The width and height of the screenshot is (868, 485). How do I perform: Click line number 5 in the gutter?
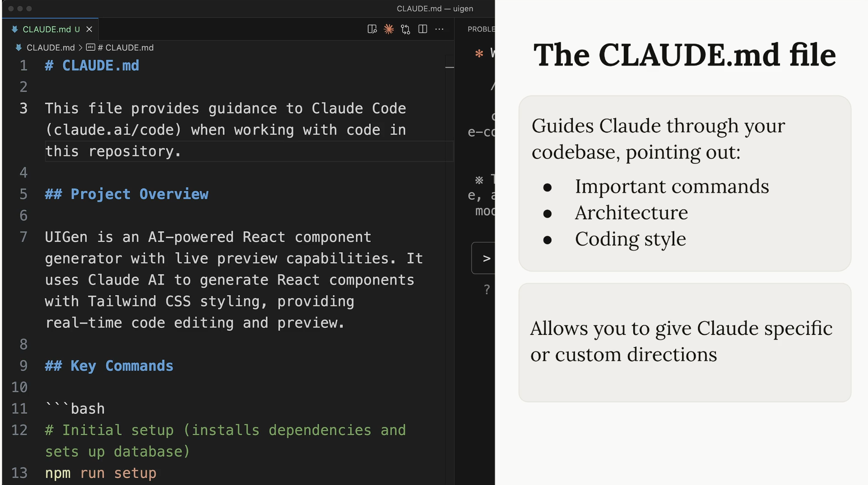click(24, 194)
